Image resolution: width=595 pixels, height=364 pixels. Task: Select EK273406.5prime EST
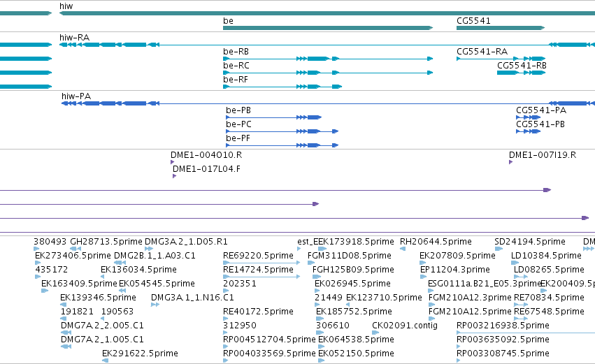coord(38,263)
